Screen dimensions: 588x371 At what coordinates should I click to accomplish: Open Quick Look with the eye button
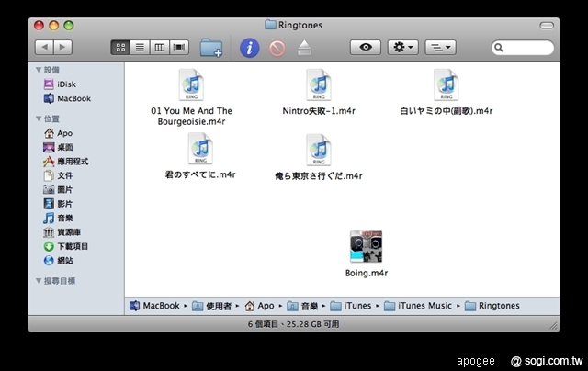[x=366, y=47]
